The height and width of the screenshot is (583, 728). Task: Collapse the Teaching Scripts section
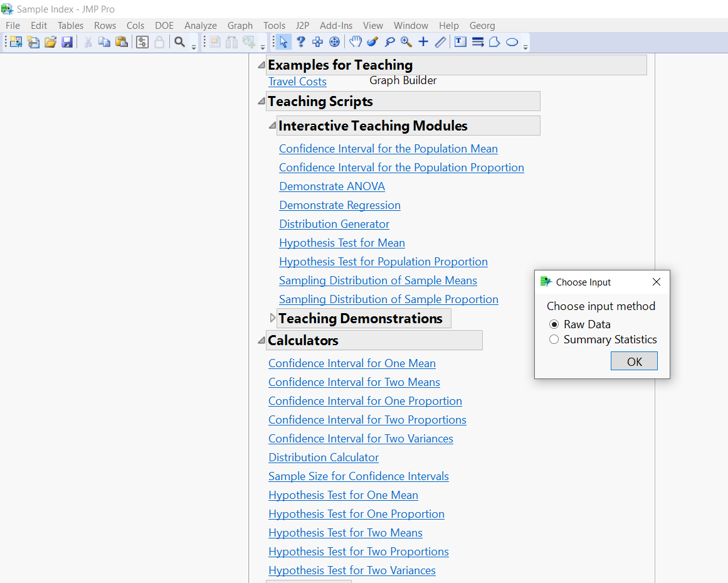tap(262, 101)
